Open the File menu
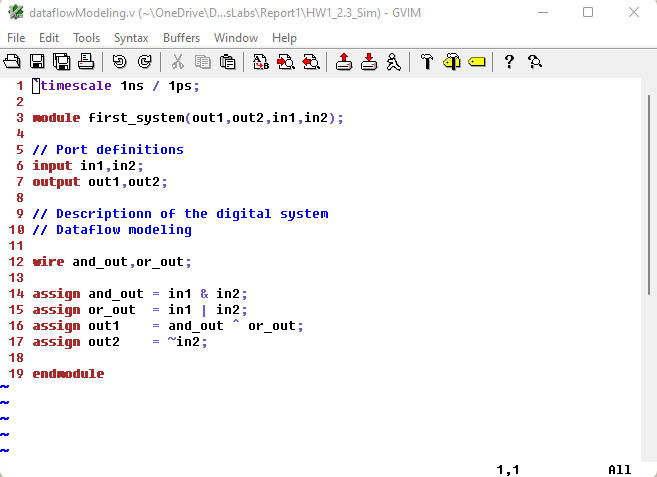This screenshot has height=477, width=657. (16, 38)
